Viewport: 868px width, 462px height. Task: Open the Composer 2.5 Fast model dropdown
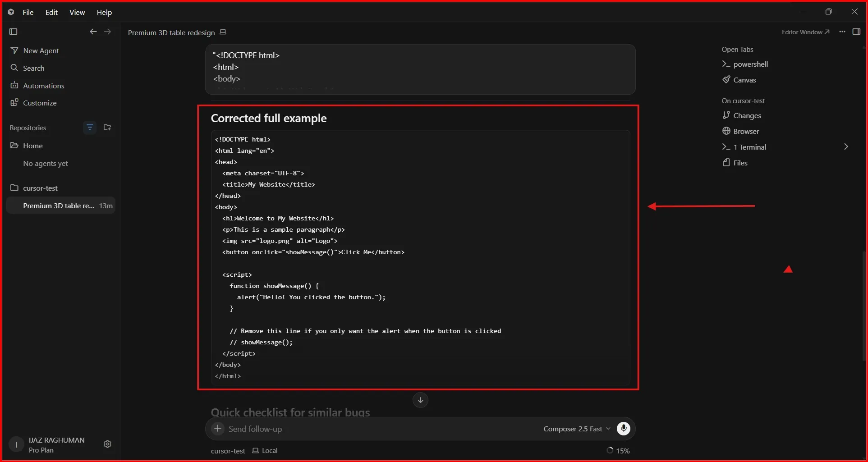(x=577, y=429)
